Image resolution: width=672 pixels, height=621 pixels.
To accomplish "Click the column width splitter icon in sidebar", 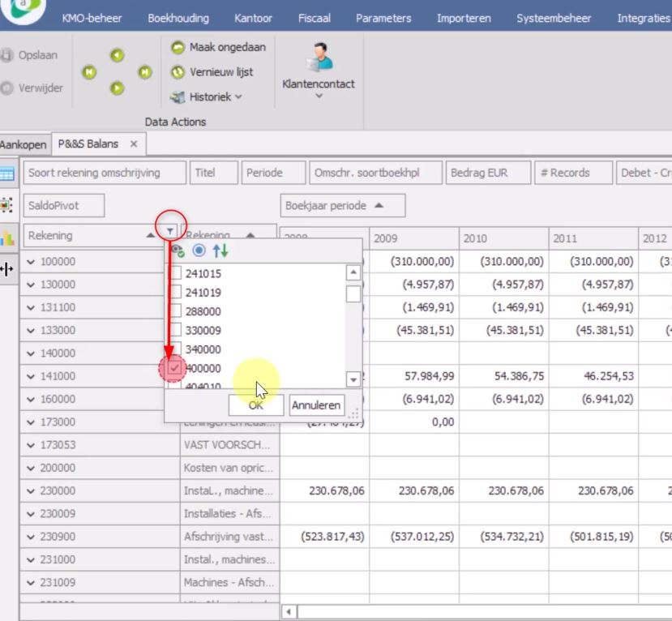I will coord(6,268).
